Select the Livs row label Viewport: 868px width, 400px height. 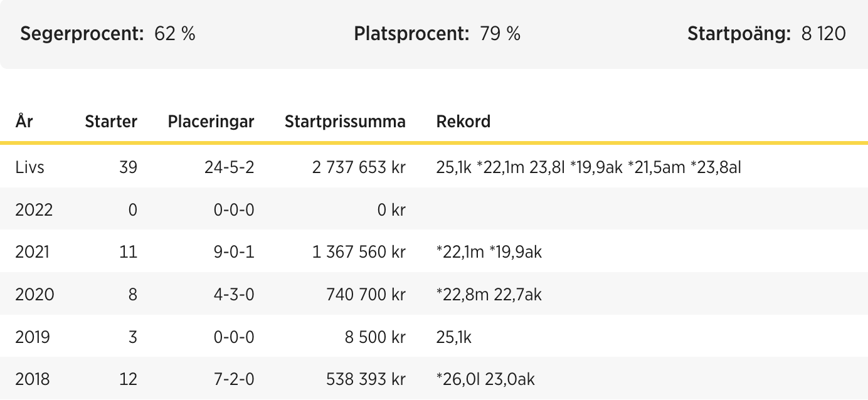[29, 167]
